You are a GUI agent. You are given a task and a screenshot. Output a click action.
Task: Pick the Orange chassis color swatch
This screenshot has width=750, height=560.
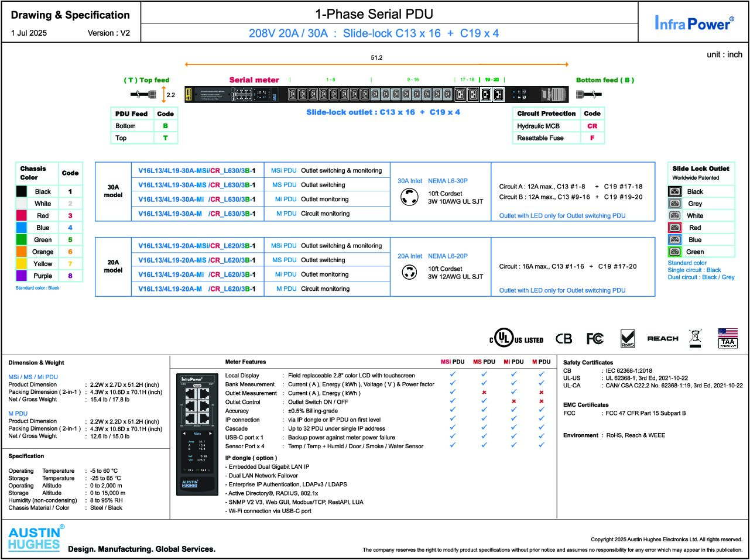coord(22,252)
